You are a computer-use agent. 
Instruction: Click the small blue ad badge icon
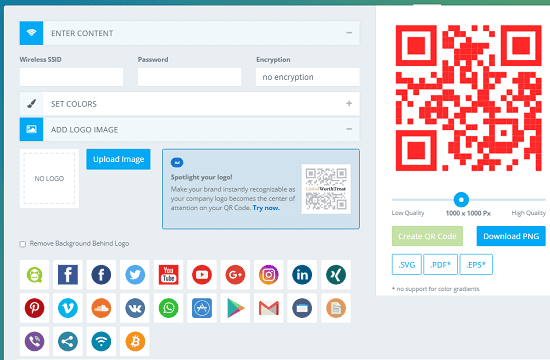(177, 162)
